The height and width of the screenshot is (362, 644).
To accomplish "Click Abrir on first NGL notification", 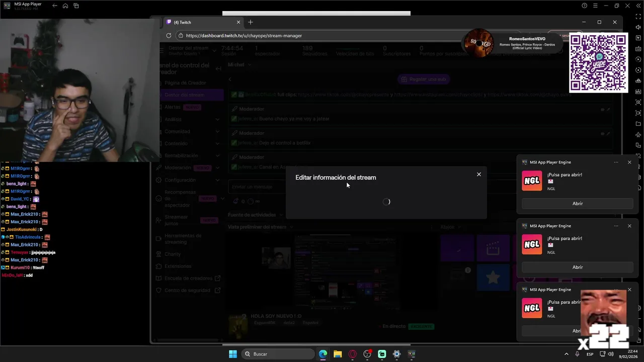I will coord(578,204).
